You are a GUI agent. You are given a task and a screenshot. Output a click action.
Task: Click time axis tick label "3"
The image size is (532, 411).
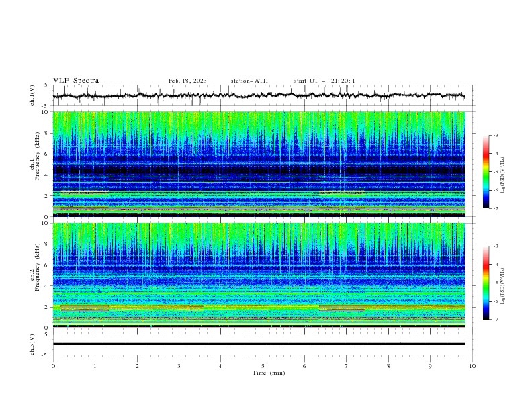[x=179, y=366]
